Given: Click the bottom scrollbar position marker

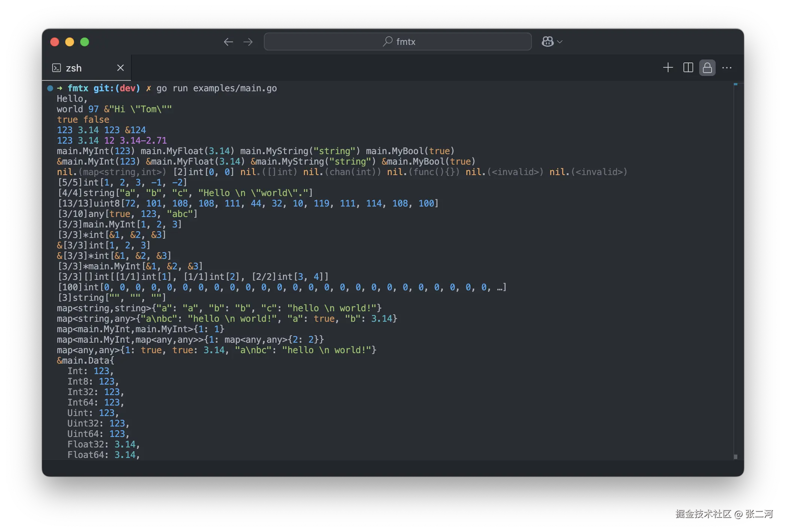Looking at the screenshot, I should 735,457.
